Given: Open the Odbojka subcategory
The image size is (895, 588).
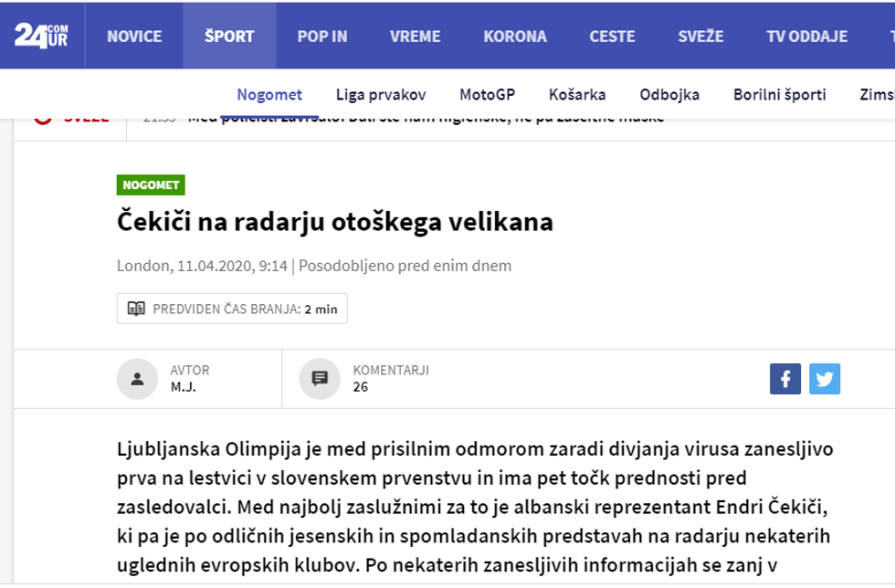Looking at the screenshot, I should 669,94.
